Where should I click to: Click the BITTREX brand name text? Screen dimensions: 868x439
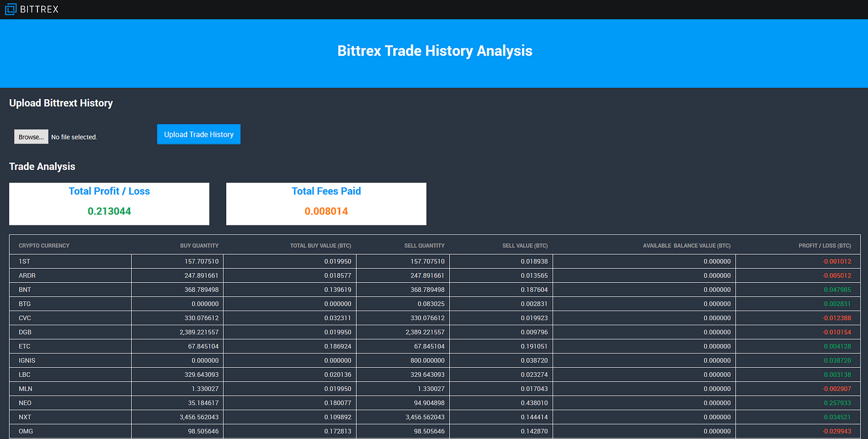click(39, 9)
